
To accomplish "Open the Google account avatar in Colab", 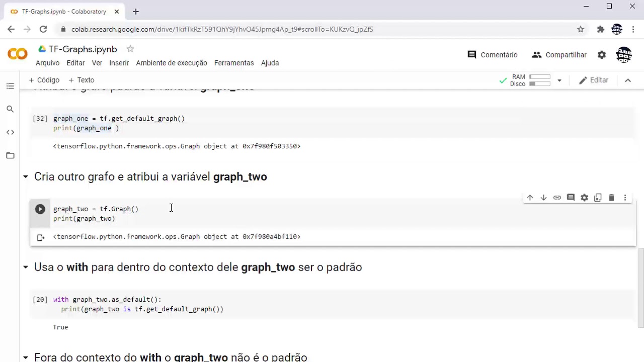I will tap(624, 55).
